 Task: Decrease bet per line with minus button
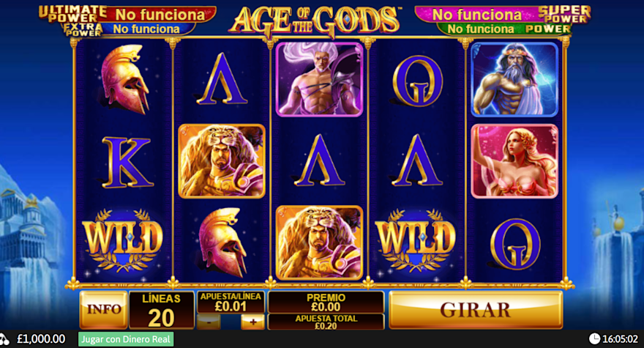click(x=209, y=322)
